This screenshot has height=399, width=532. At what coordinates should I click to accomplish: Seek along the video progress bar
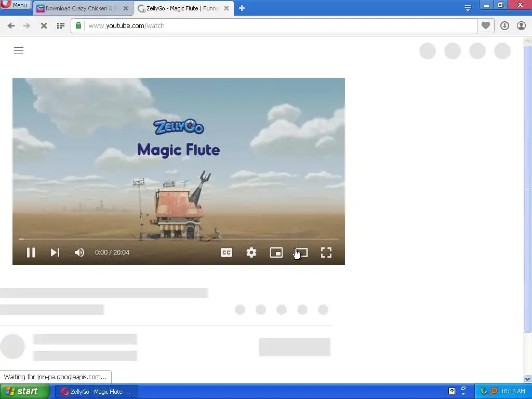click(179, 239)
